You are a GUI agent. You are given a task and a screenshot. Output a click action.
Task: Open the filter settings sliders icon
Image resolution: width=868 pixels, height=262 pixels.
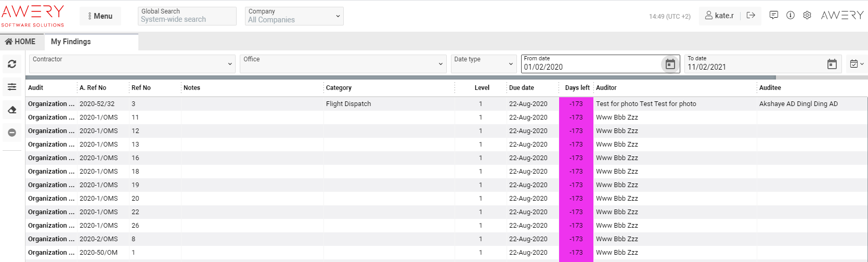(x=12, y=87)
